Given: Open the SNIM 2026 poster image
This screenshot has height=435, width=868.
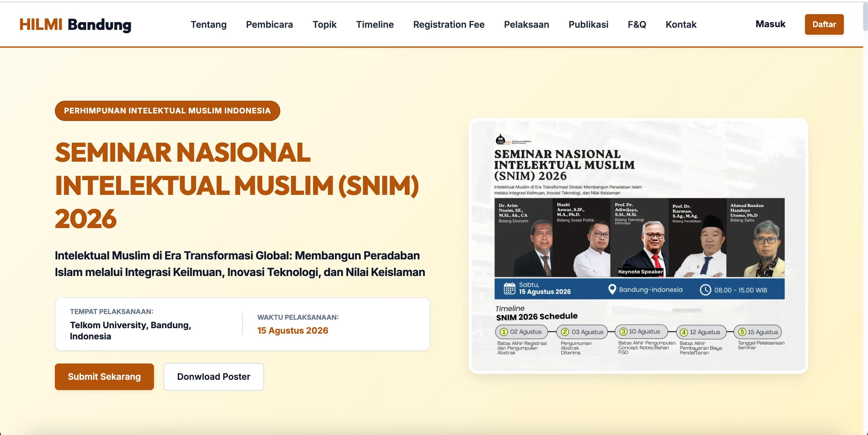Looking at the screenshot, I should point(638,246).
